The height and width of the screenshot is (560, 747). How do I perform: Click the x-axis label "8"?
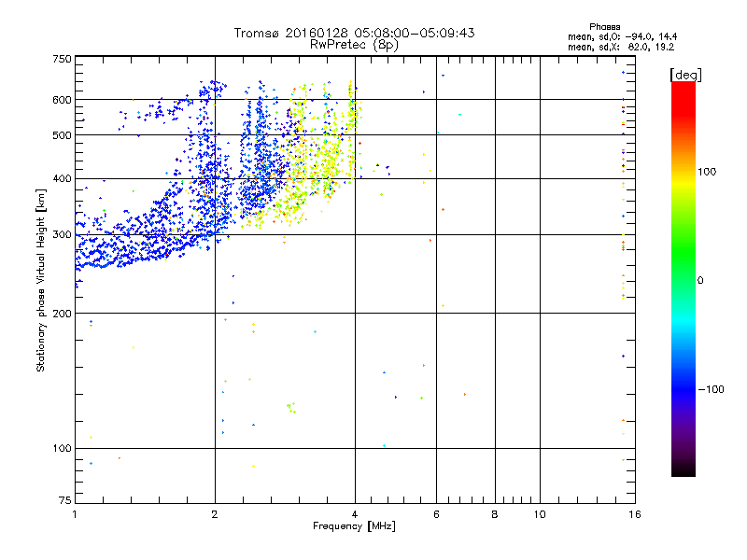pyautogui.click(x=495, y=514)
